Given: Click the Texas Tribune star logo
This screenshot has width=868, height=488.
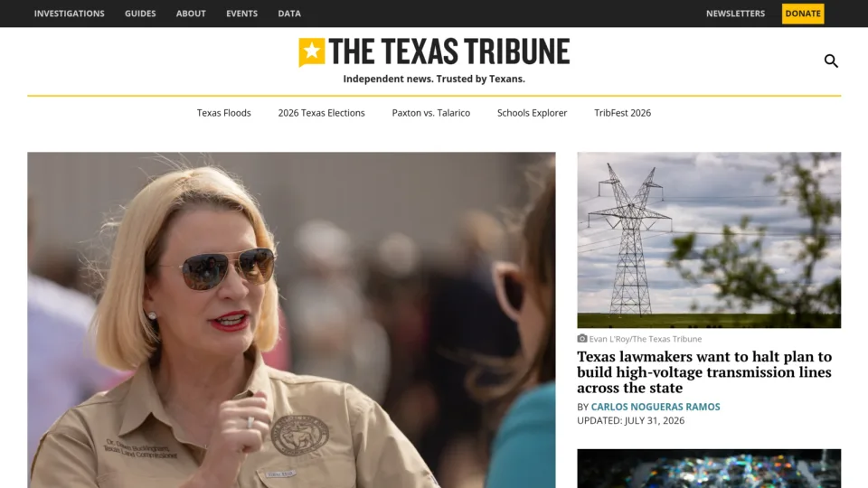Looking at the screenshot, I should (x=312, y=52).
